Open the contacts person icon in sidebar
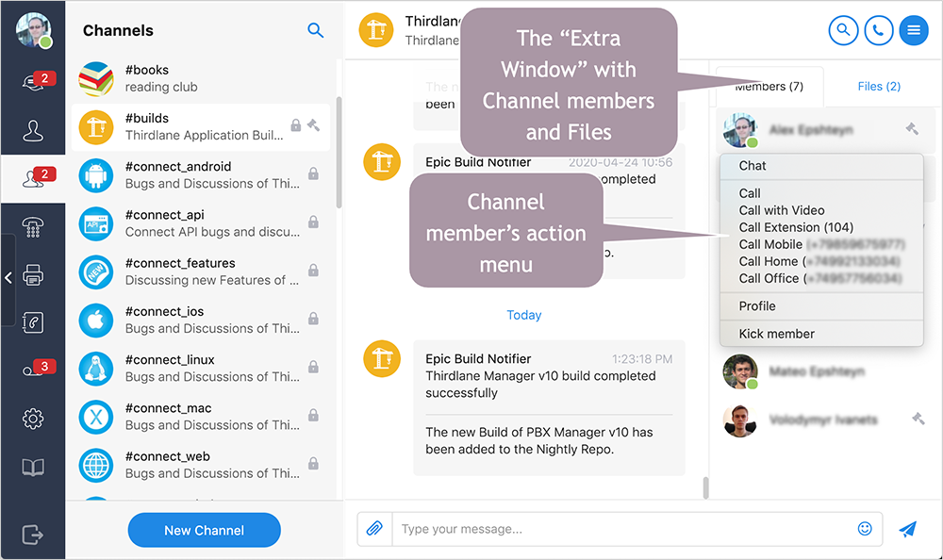 [33, 130]
